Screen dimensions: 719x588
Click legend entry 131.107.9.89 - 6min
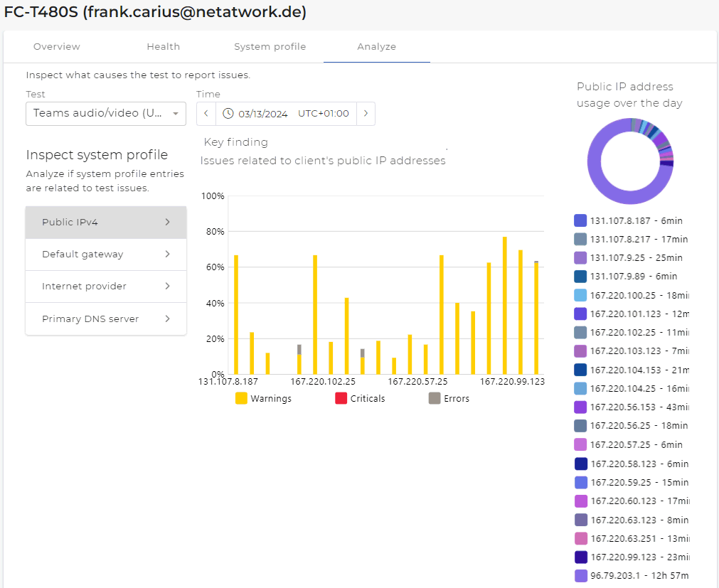tap(625, 277)
